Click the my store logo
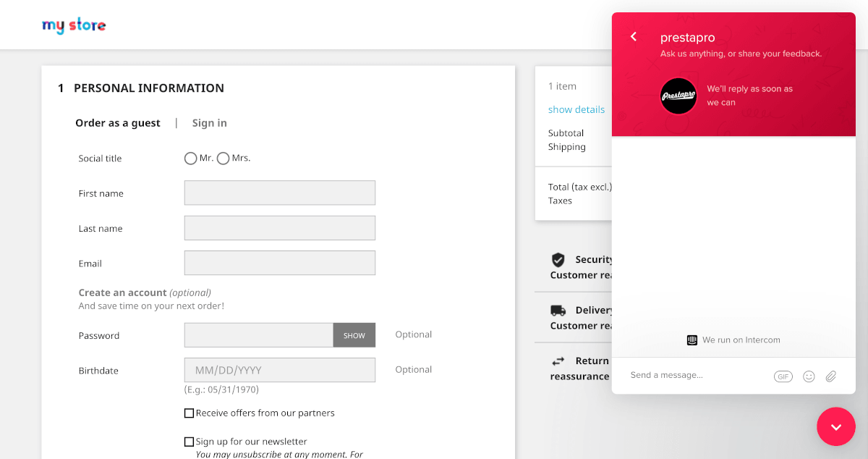 coord(74,26)
